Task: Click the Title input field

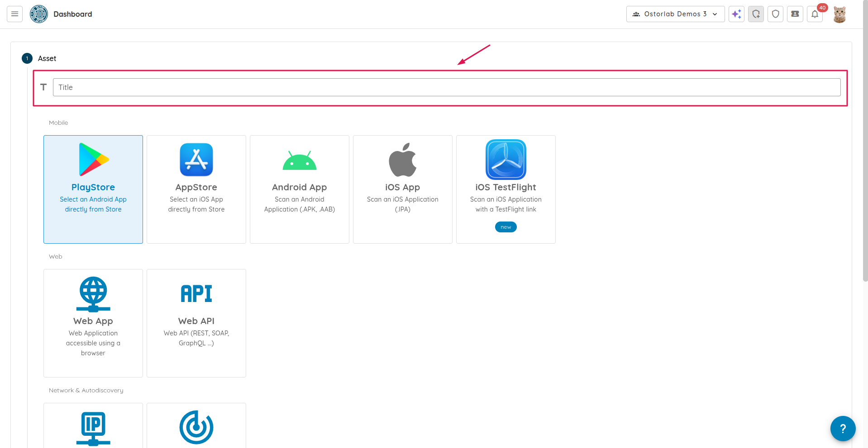Action: tap(446, 87)
